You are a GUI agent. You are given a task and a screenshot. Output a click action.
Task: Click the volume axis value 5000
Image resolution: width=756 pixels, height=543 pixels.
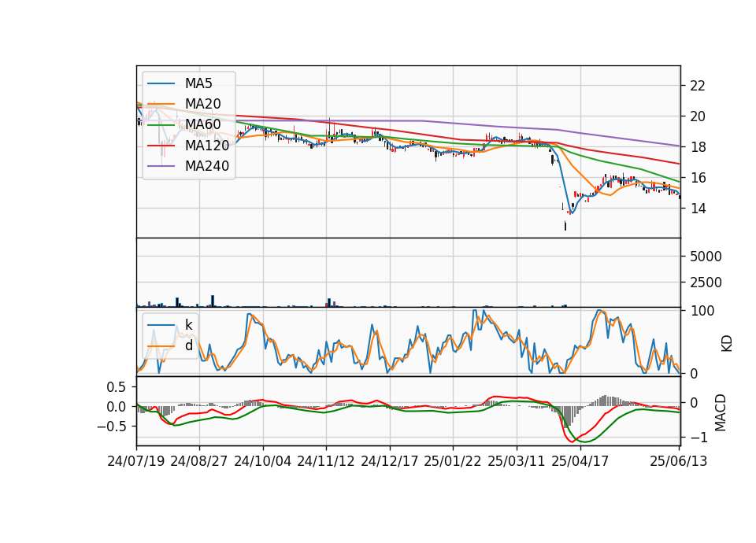pyautogui.click(x=706, y=257)
